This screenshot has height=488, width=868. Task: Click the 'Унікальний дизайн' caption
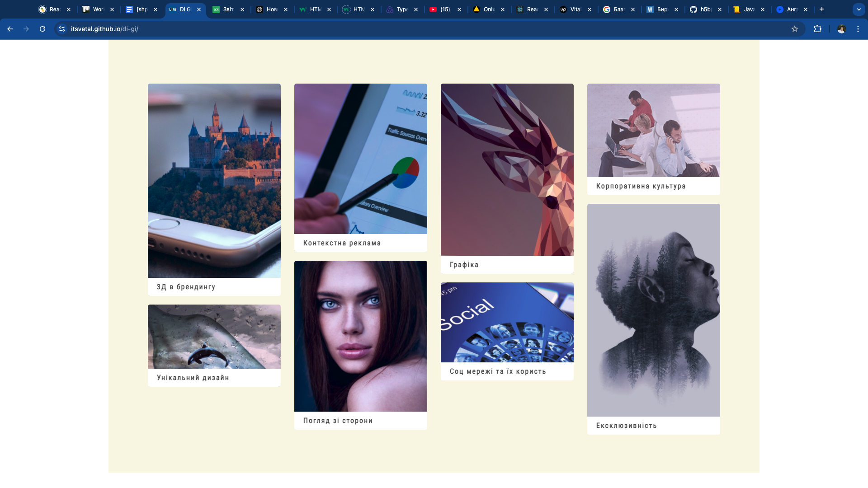[193, 378]
